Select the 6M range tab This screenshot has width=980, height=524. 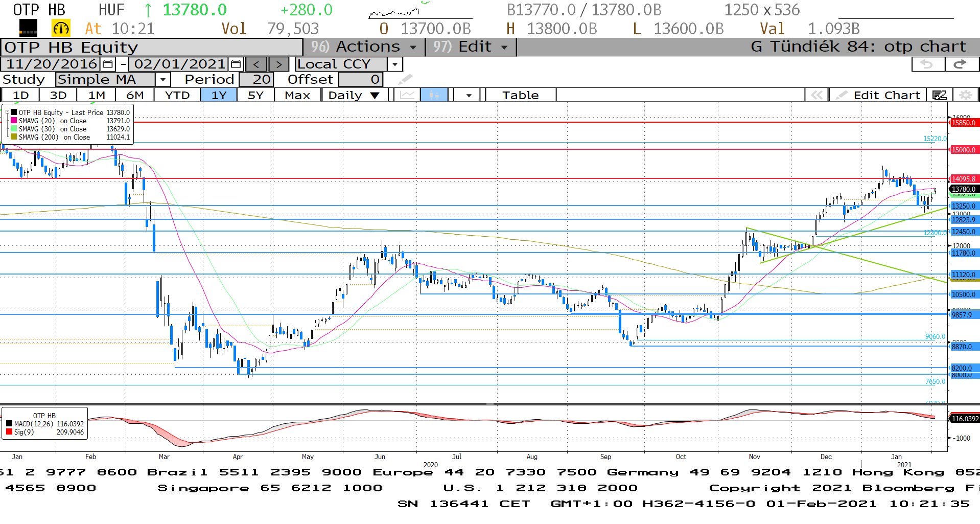(135, 95)
